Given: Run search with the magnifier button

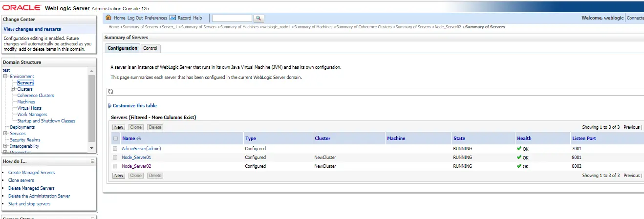Looking at the screenshot, I should (259, 18).
